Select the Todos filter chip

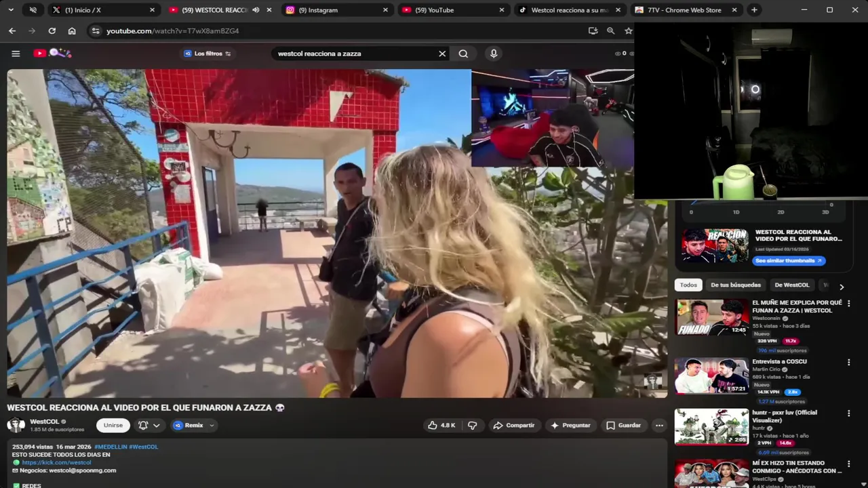pos(688,285)
